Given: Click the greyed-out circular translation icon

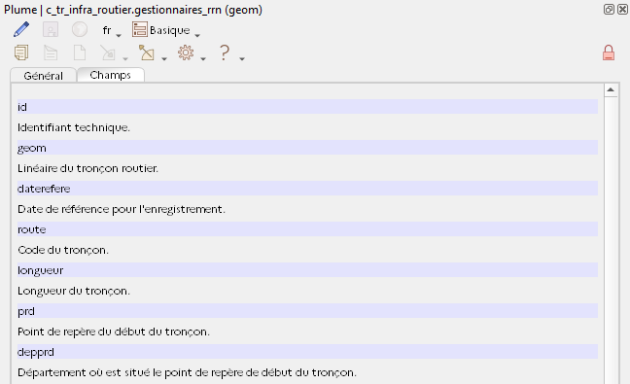Looking at the screenshot, I should pos(80,29).
